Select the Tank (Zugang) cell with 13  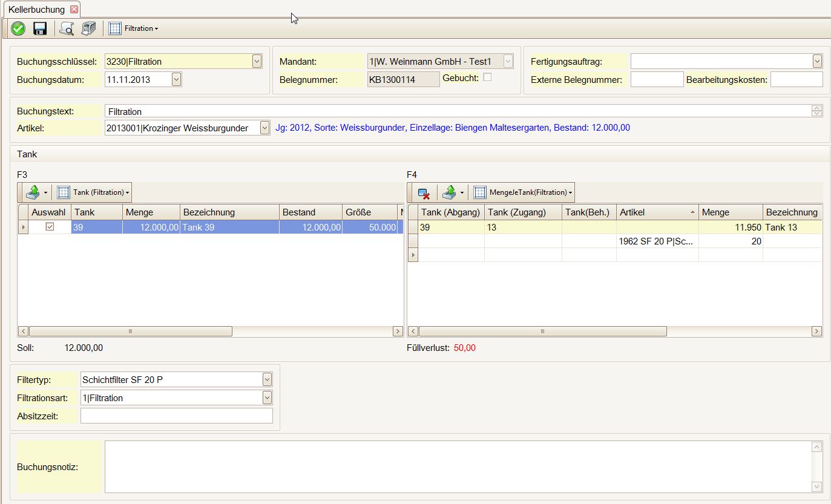coord(523,227)
